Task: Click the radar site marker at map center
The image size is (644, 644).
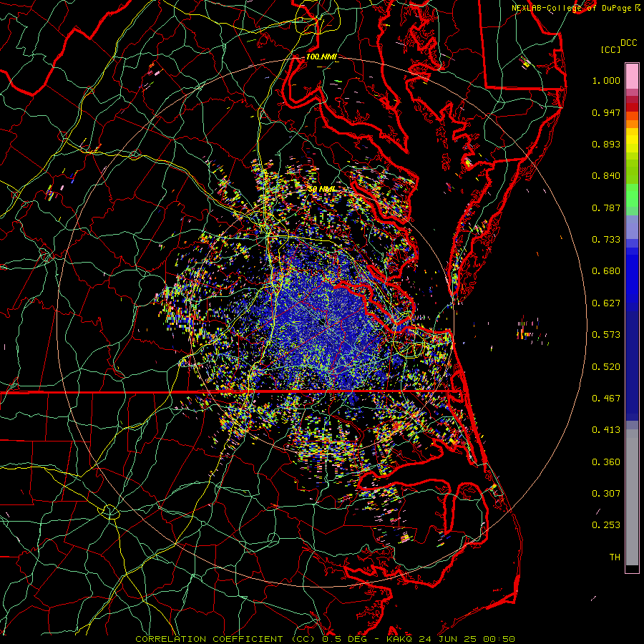Action: (322, 322)
